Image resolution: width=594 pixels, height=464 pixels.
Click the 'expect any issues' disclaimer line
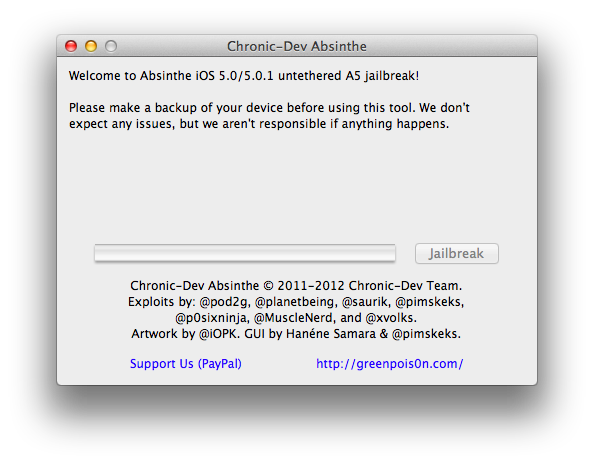point(259,124)
